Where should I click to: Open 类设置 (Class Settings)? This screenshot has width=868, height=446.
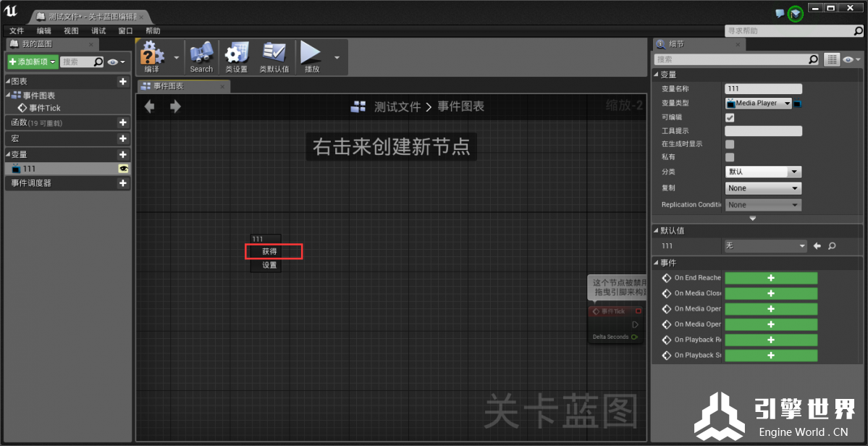tap(236, 55)
